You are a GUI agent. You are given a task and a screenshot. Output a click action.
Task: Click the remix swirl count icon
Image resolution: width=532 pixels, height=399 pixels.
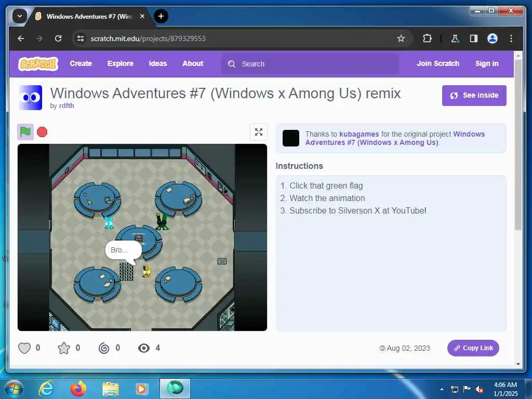coord(104,348)
